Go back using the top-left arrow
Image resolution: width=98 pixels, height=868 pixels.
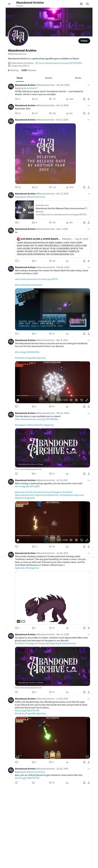(9, 4)
